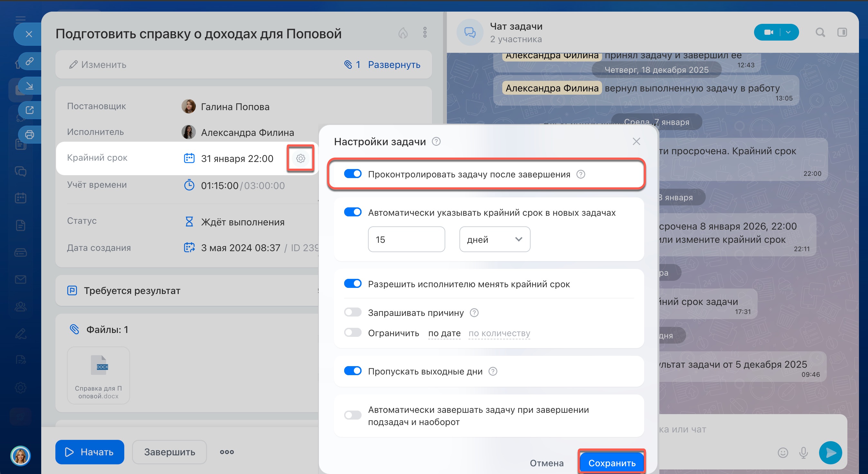Click the fire priority icon in task header
The height and width of the screenshot is (474, 868).
[403, 33]
